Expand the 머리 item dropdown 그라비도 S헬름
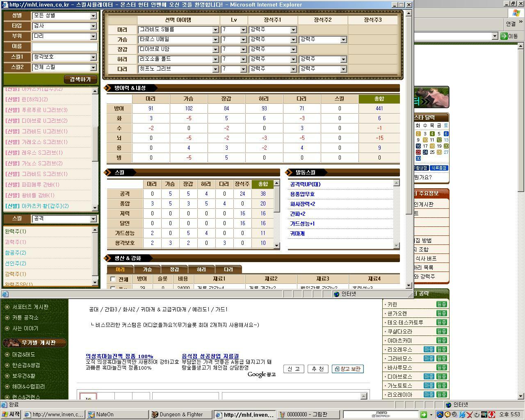This screenshot has width=525, height=420. (x=178, y=30)
